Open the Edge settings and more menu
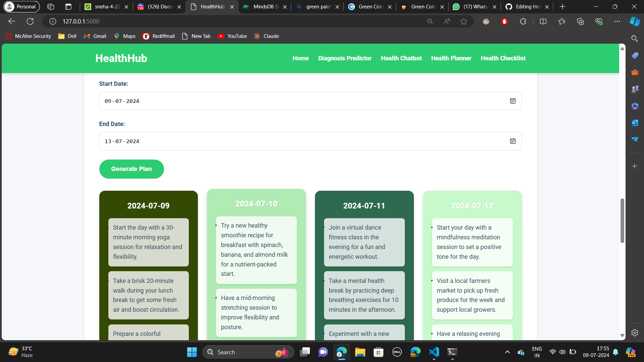This screenshot has width=644, height=362. 618,21
